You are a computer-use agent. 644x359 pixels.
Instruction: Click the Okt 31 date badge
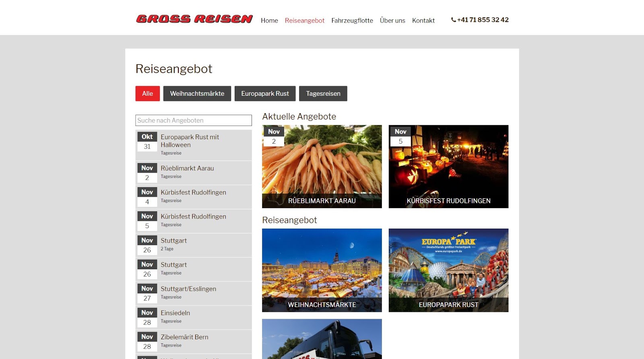click(147, 142)
